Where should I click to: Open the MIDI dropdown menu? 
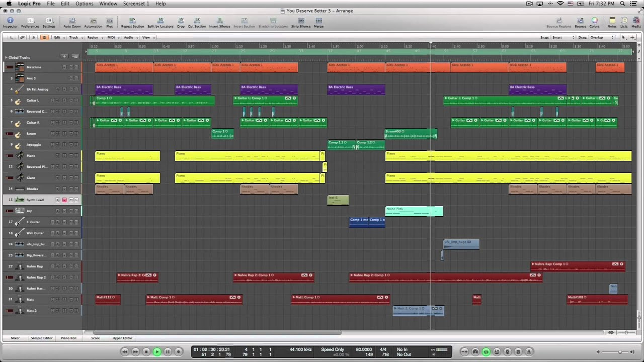tap(112, 37)
